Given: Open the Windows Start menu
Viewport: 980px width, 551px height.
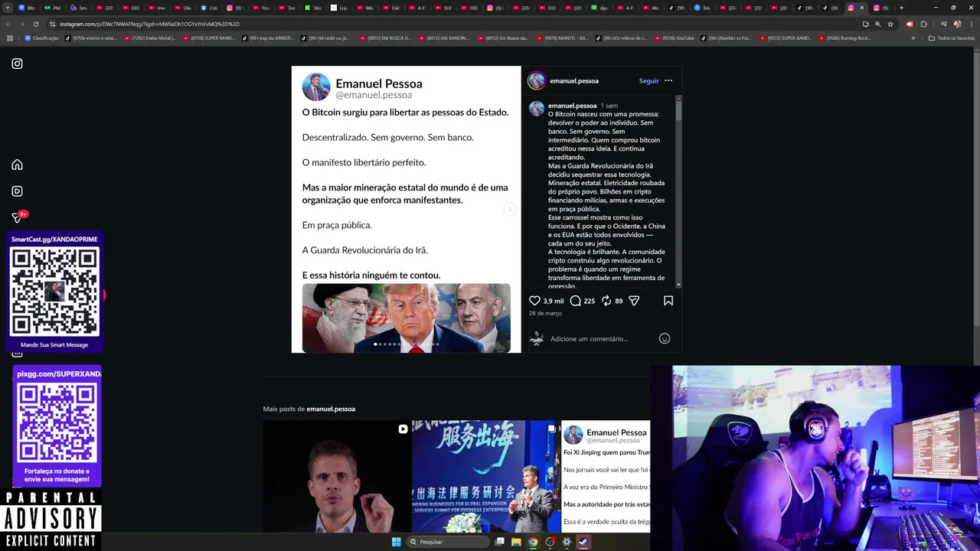Looking at the screenshot, I should 396,542.
